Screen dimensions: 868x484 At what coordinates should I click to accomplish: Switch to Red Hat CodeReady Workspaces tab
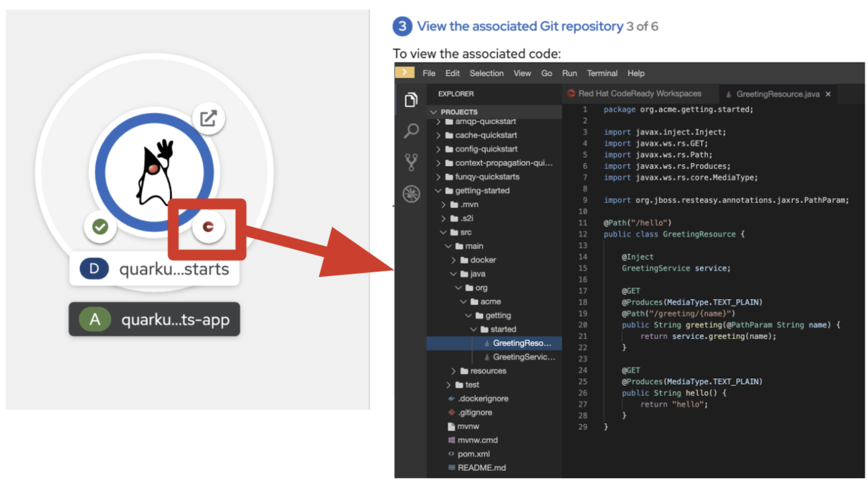(639, 94)
